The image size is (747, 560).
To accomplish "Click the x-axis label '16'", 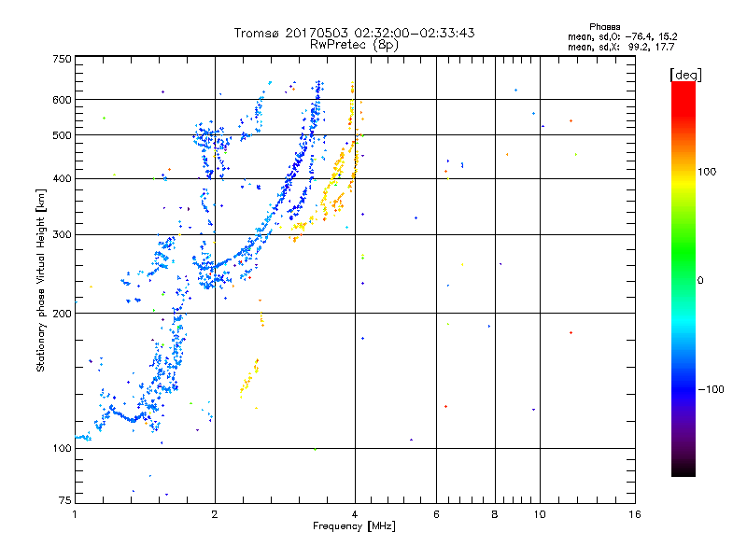I will 635,514.
